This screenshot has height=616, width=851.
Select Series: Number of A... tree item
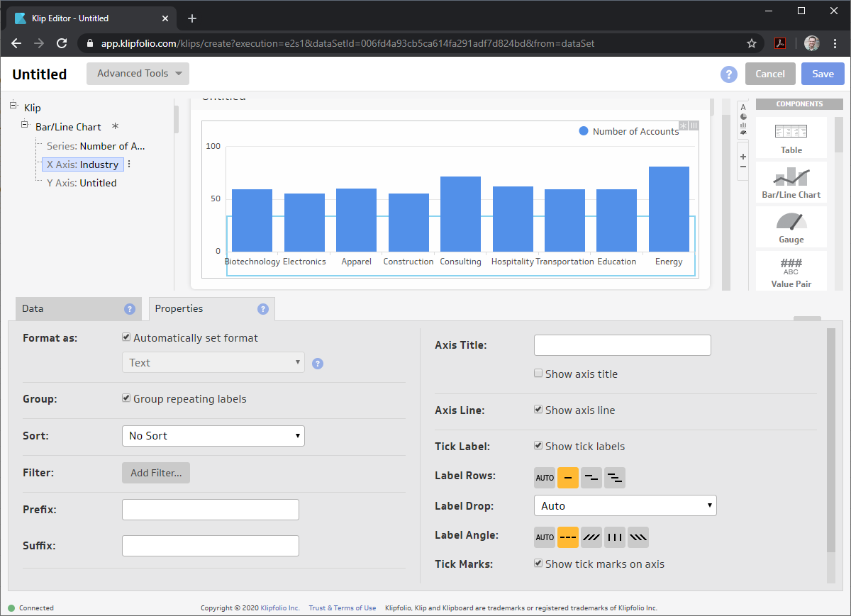pos(96,146)
